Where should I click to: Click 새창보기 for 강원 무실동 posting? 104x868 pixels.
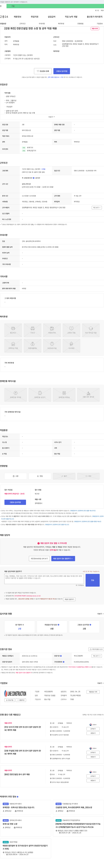click(93, 757)
